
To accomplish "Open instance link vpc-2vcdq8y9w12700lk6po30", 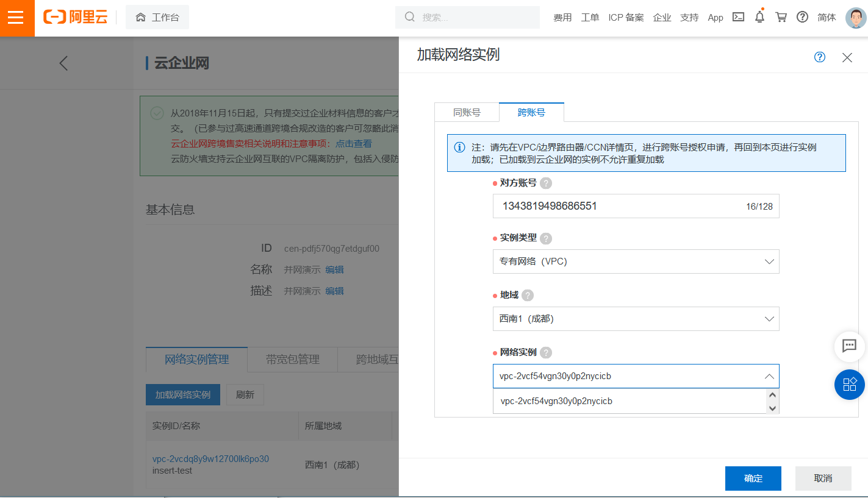I will click(210, 459).
